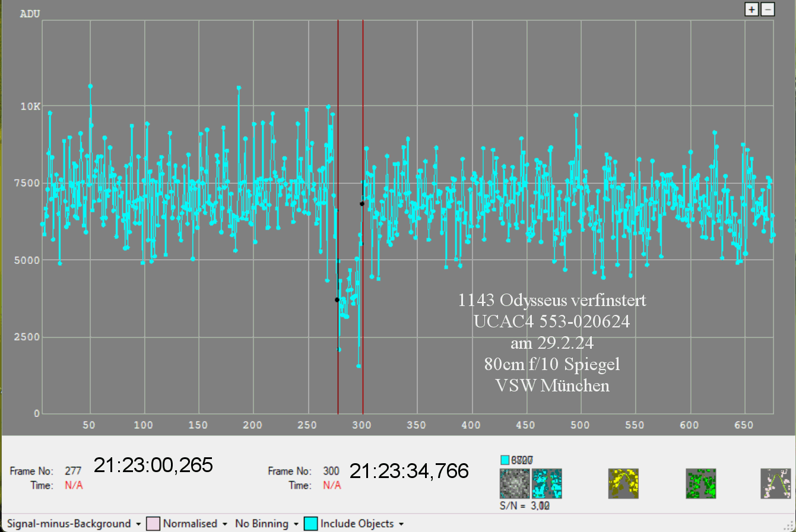796x532 pixels.
Task: Select the green object thumbnail
Action: 700,483
